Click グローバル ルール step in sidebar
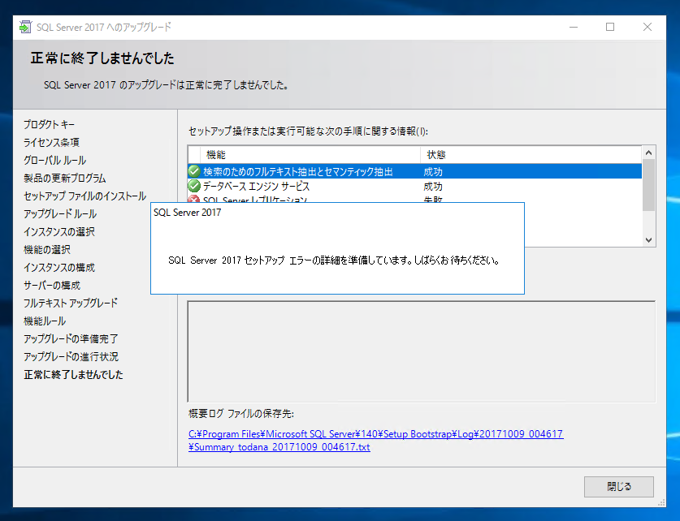The height and width of the screenshot is (521, 680). [55, 160]
